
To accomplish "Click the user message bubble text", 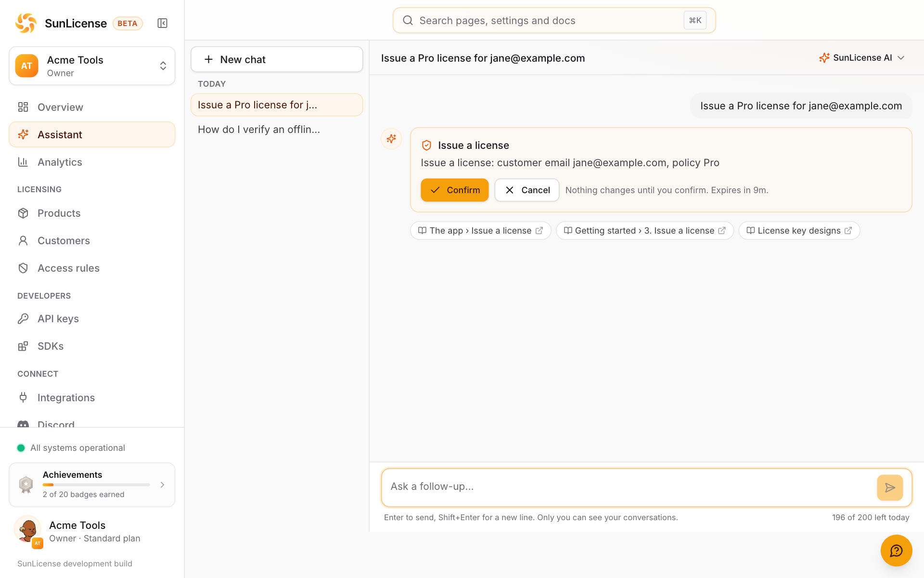I will pos(801,106).
